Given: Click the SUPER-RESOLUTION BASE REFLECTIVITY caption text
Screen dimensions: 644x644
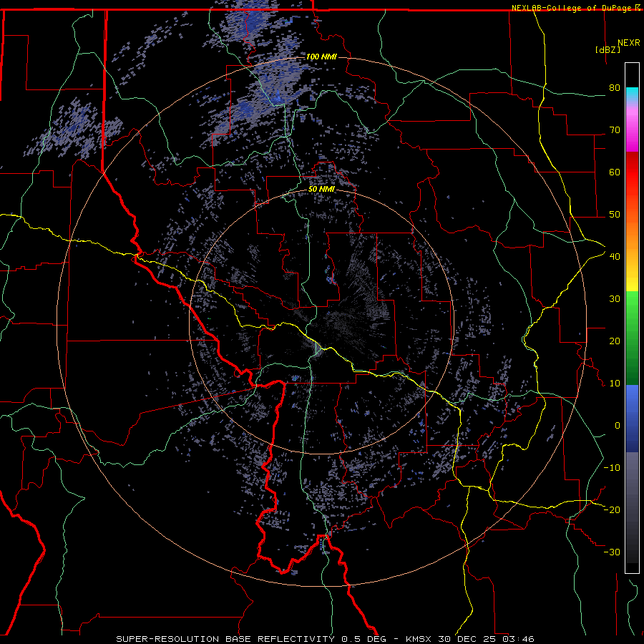Looking at the screenshot, I should point(225,639).
